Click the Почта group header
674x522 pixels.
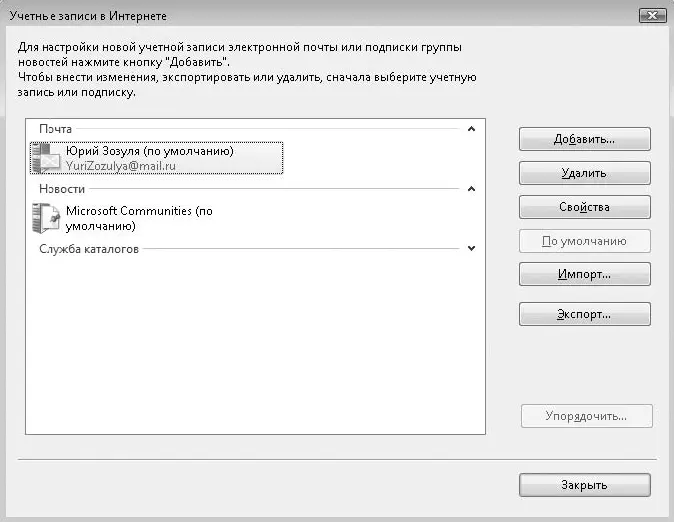(55, 129)
